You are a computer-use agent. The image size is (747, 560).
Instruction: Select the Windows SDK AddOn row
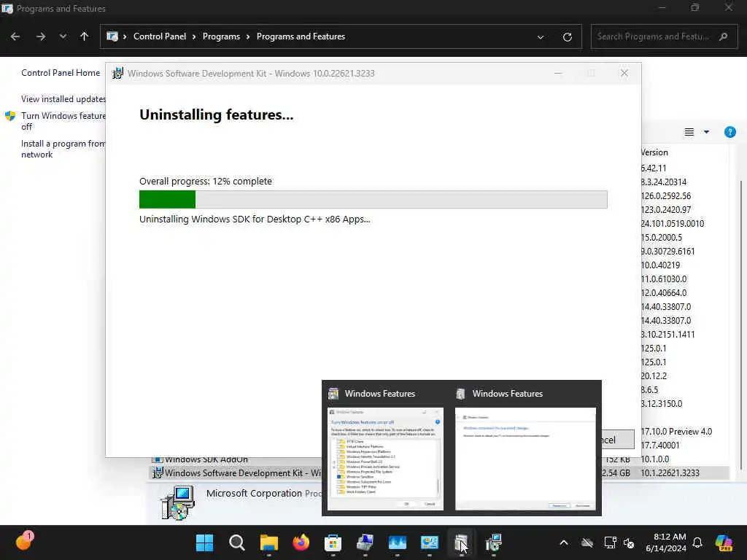click(x=206, y=459)
